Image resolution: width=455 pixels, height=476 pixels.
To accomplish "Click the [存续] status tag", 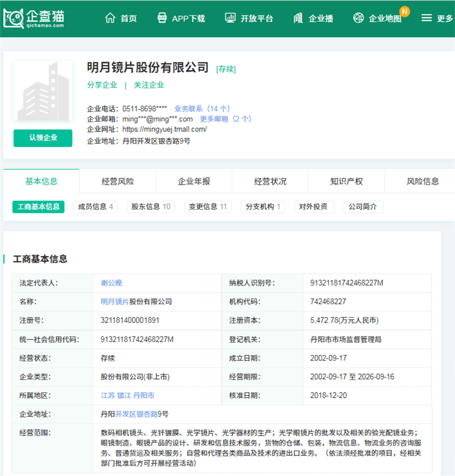I will 226,69.
